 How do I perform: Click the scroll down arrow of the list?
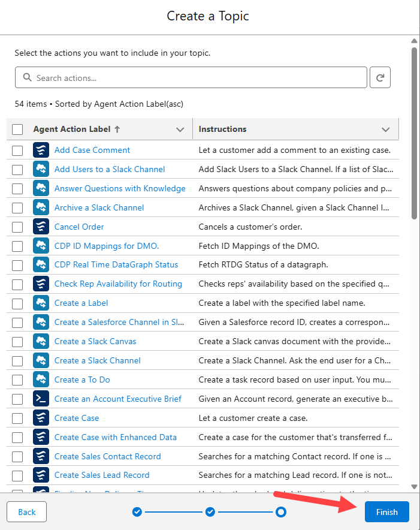[414, 486]
